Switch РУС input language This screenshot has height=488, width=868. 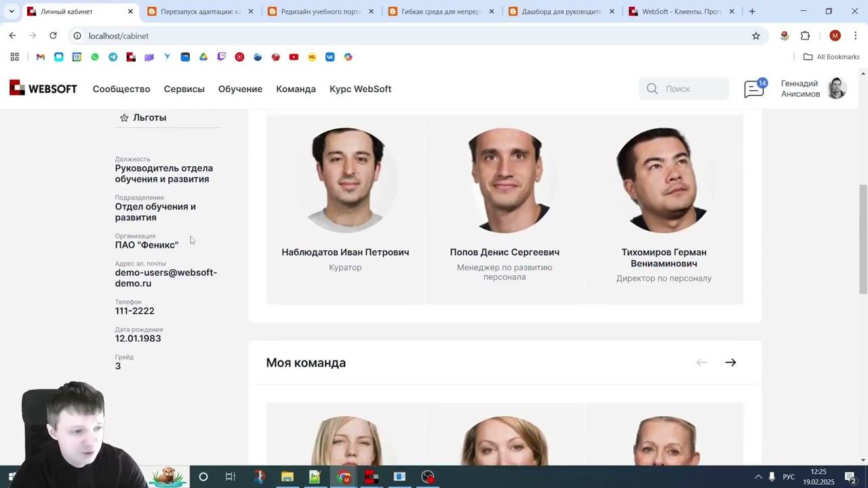789,477
